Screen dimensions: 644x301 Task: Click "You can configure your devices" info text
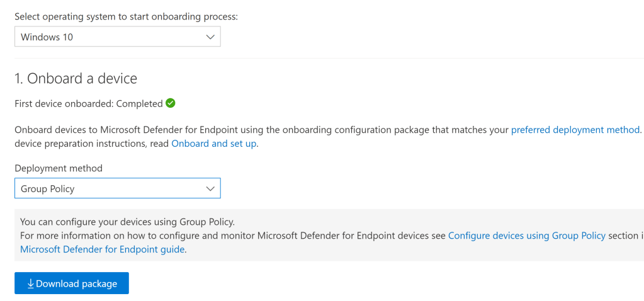point(127,222)
